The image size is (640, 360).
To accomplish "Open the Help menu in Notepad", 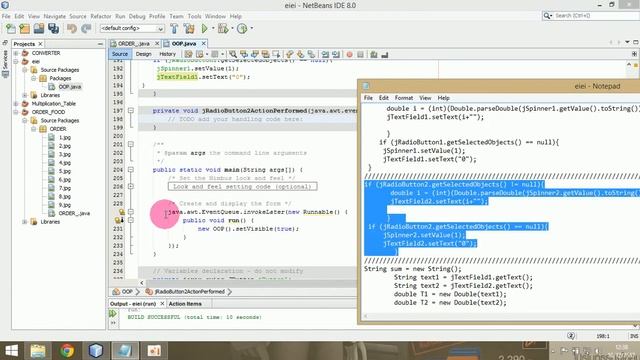I will [x=444, y=98].
